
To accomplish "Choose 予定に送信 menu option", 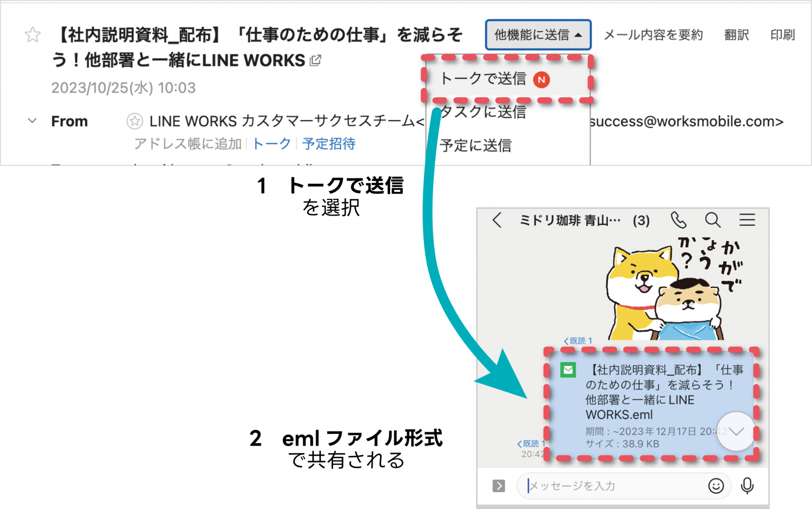I will click(x=476, y=145).
